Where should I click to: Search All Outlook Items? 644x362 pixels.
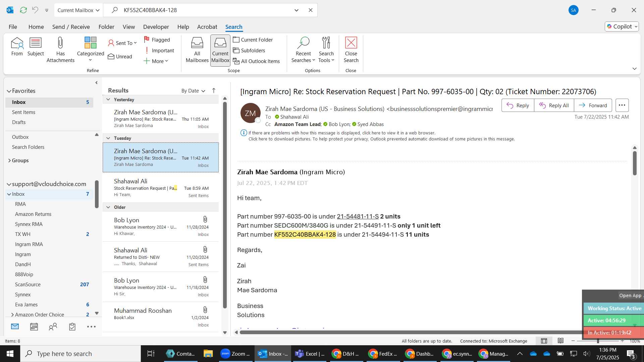257,61
